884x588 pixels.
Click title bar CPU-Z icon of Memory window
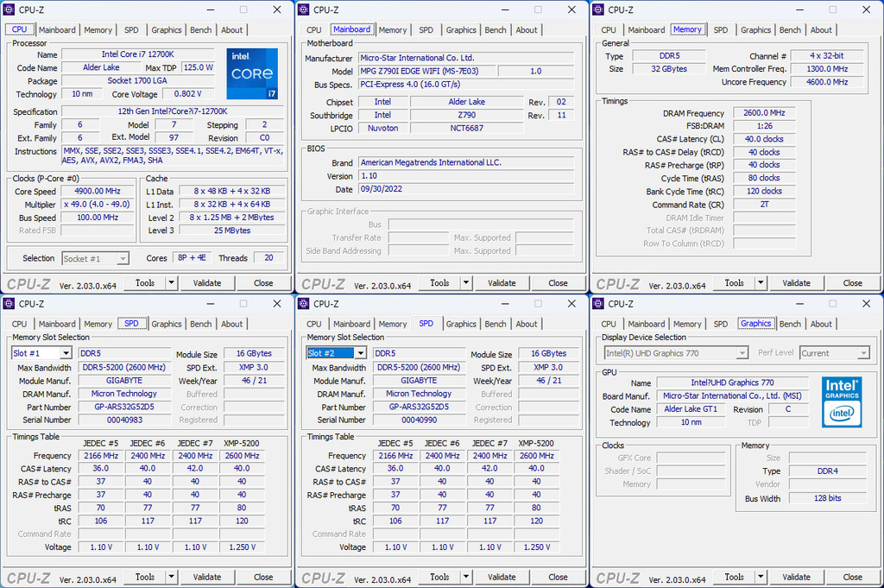point(598,9)
